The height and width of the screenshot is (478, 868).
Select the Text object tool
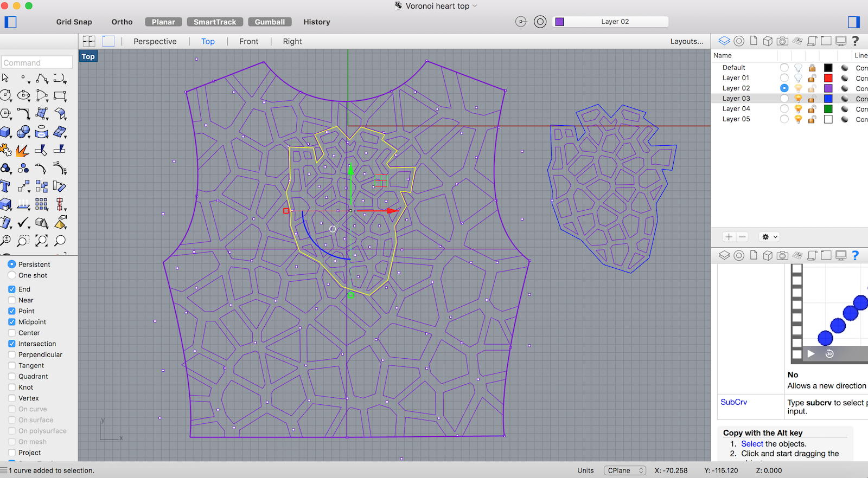coord(5,186)
